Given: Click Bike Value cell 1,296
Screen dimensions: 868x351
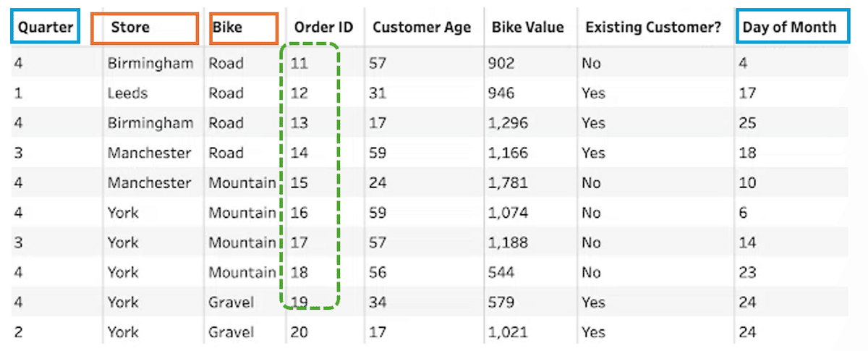Looking at the screenshot, I should tap(508, 123).
